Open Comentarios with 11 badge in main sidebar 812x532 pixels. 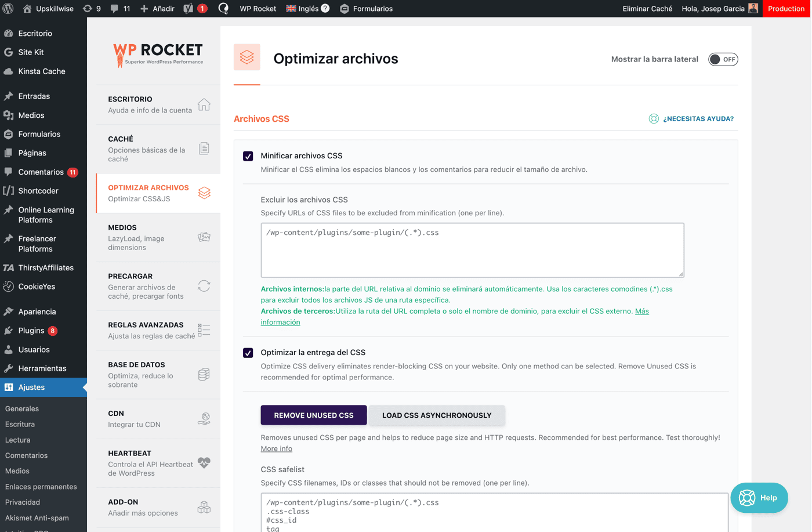(41, 172)
